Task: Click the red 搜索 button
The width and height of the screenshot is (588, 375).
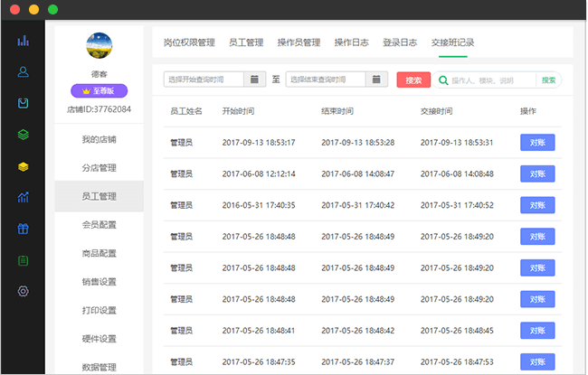Action: pyautogui.click(x=413, y=80)
